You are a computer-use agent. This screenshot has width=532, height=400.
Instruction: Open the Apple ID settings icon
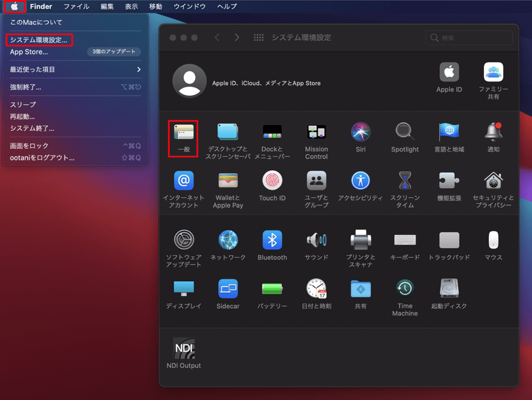point(449,72)
